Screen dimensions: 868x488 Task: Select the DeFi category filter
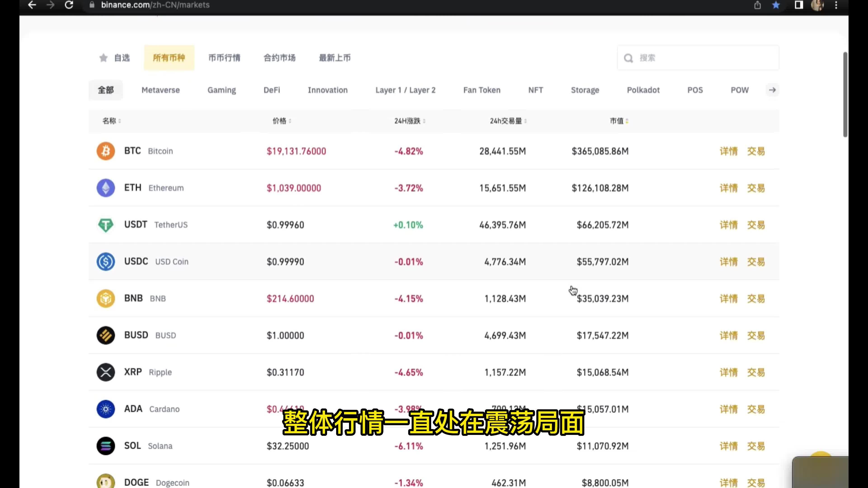click(271, 90)
